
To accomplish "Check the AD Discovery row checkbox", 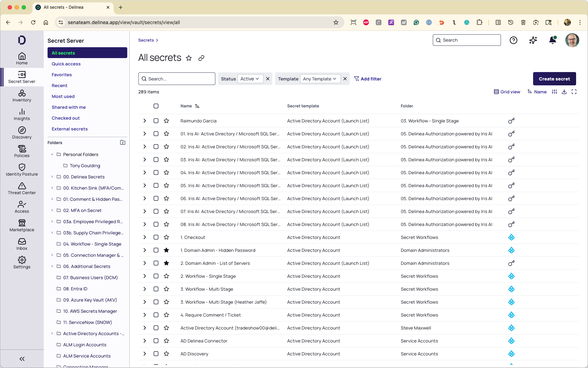I will [x=156, y=354].
